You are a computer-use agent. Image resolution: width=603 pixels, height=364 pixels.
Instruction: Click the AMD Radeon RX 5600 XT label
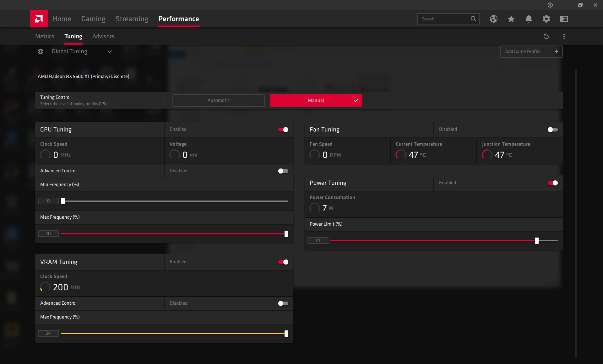(x=84, y=76)
